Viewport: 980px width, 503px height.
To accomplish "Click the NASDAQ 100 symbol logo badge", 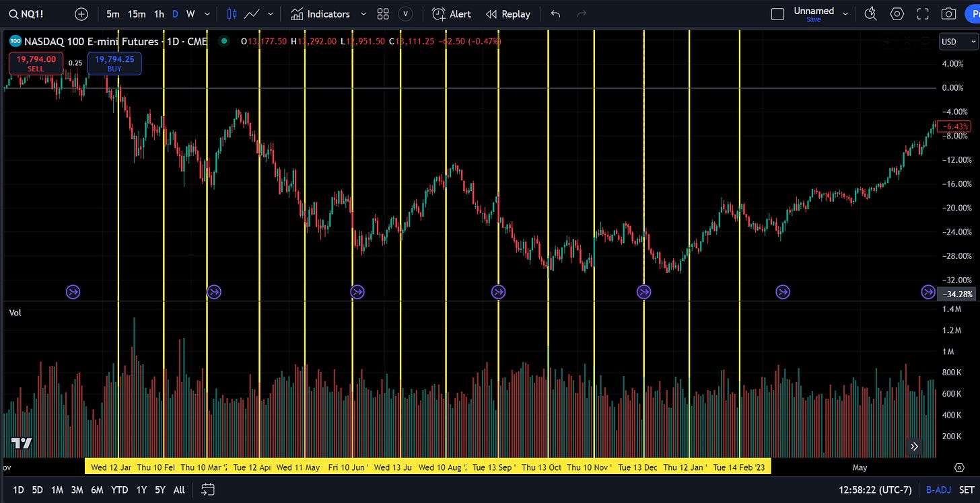I will 15,42.
